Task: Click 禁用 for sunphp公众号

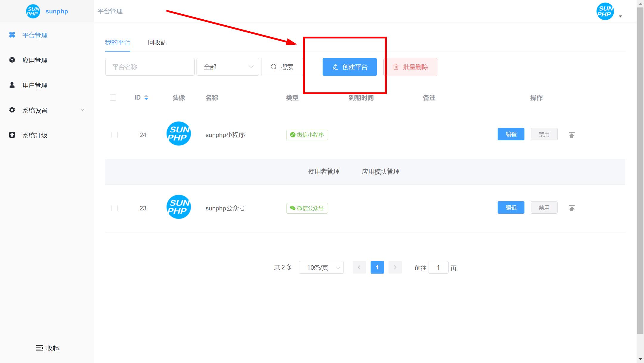Action: (544, 207)
